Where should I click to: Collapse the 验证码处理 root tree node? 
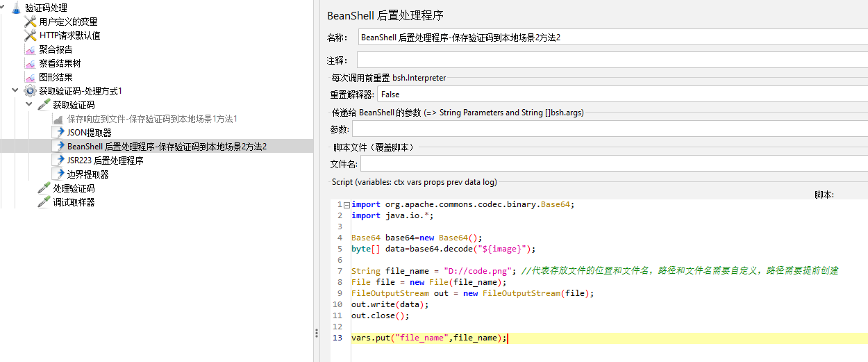click(4, 8)
